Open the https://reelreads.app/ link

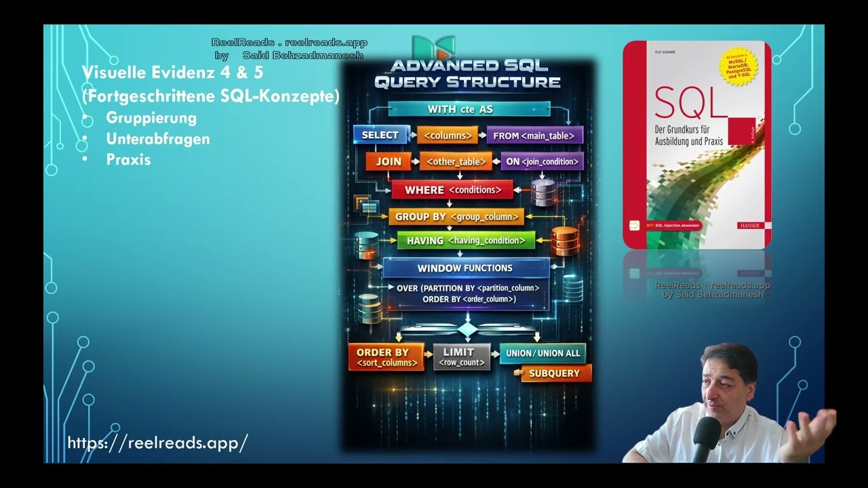coord(157,443)
